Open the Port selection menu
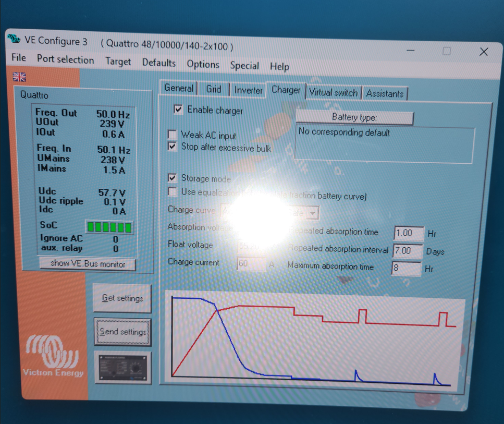Screen dimensions: 504x424 [x=65, y=59]
